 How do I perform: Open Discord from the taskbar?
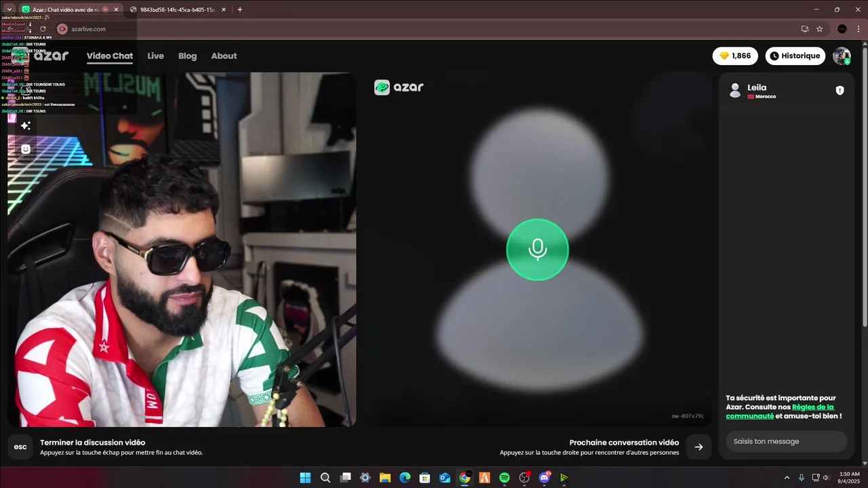pyautogui.click(x=544, y=478)
